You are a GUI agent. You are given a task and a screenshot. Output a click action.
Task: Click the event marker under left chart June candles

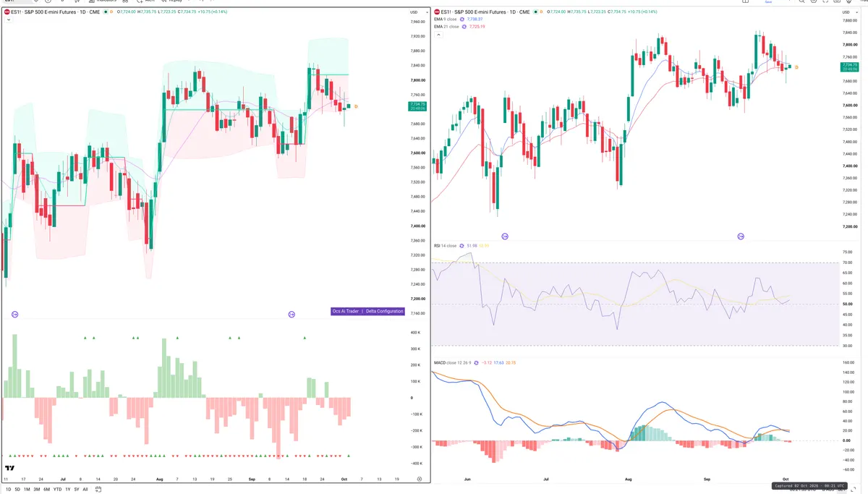[x=15, y=314]
